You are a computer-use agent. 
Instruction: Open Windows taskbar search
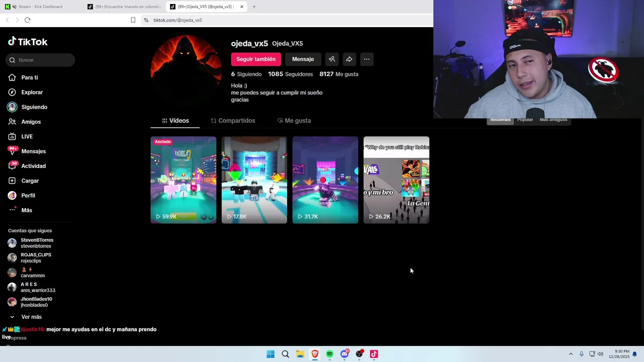(285, 354)
